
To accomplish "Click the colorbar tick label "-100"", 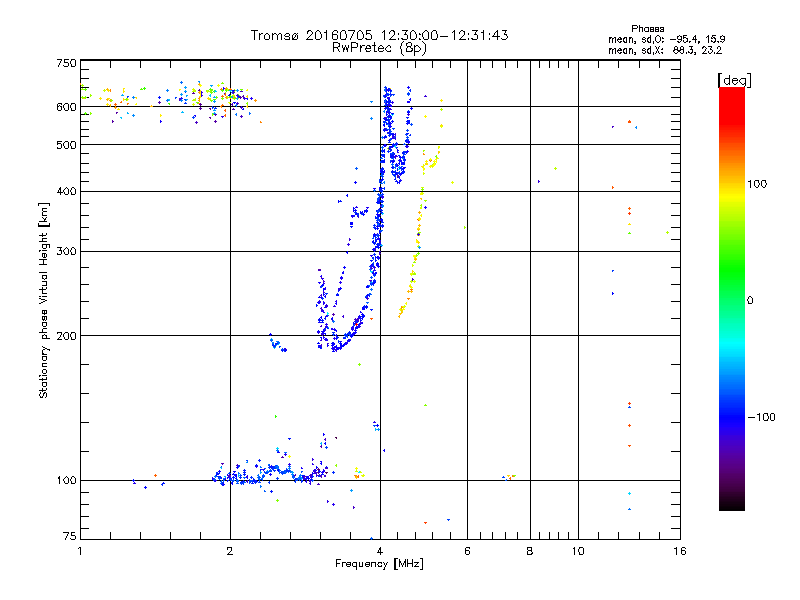I will pyautogui.click(x=761, y=417).
